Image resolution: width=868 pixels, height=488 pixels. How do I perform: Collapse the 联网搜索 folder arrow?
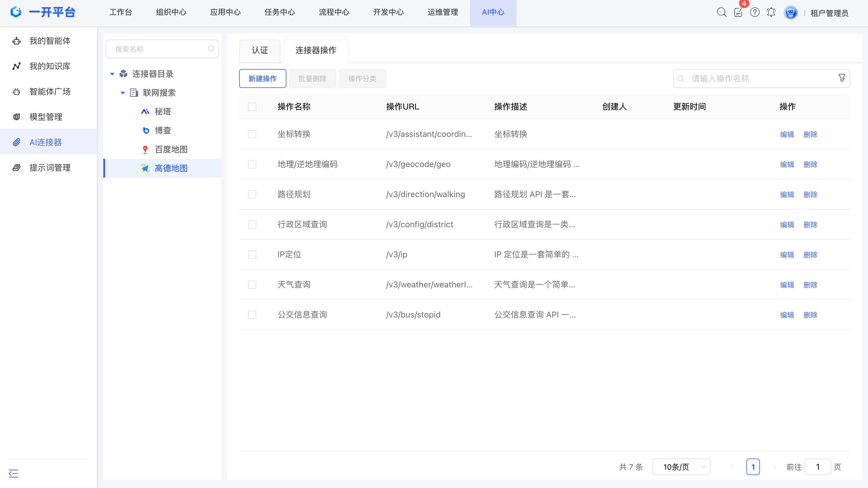click(123, 93)
